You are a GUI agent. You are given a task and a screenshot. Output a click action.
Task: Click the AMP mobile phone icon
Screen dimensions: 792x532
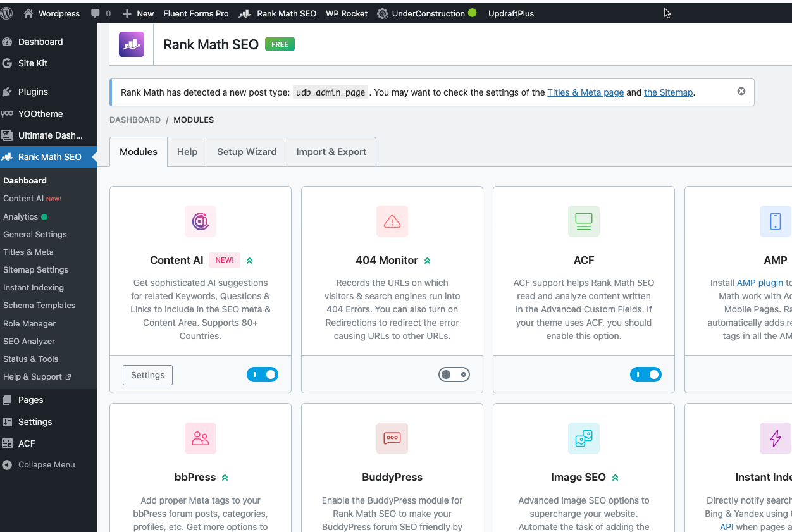(776, 221)
